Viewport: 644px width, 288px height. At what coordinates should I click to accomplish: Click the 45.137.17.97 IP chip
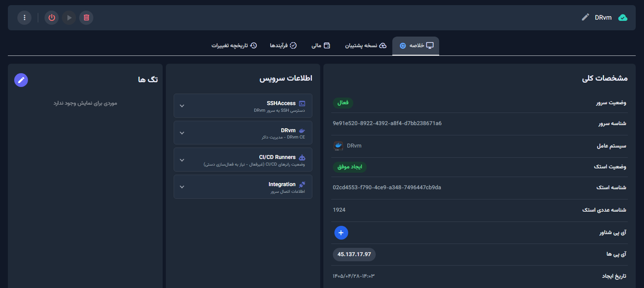354,255
